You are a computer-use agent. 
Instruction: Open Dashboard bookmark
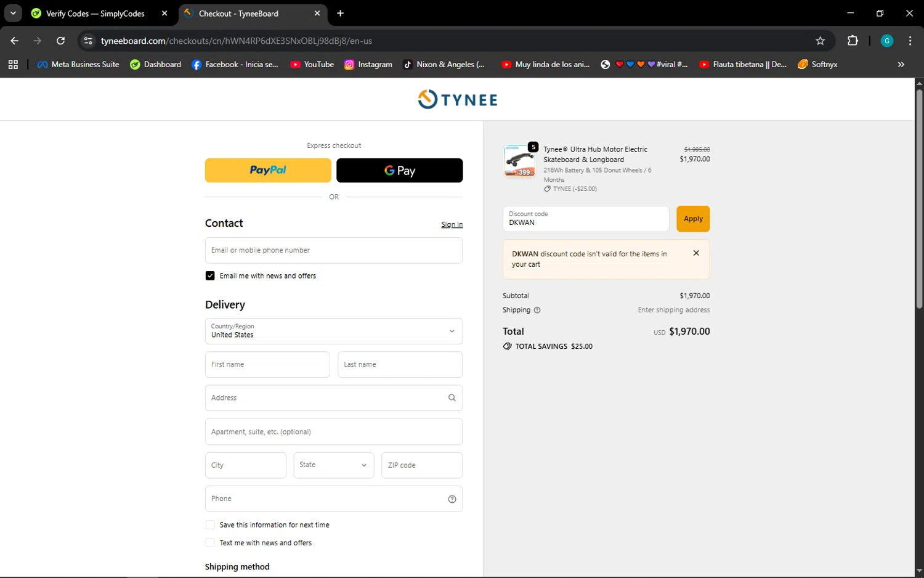(x=156, y=64)
